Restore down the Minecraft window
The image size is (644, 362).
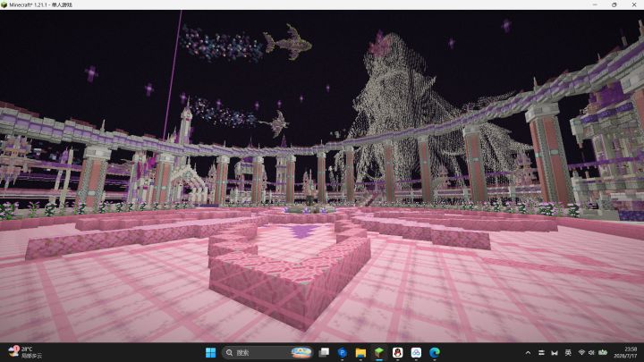coord(614,5)
